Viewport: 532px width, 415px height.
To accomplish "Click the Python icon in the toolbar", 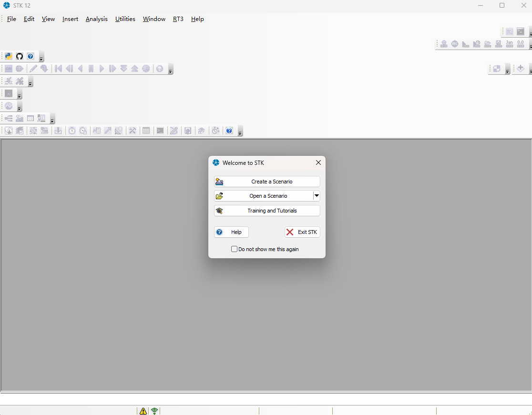I will 9,56.
